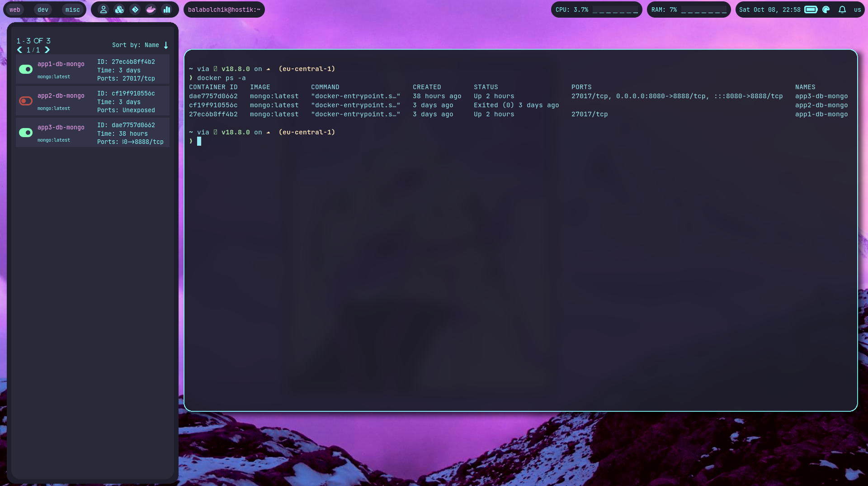Open the bar chart stats icon
This screenshot has width=868, height=486.
pos(167,10)
